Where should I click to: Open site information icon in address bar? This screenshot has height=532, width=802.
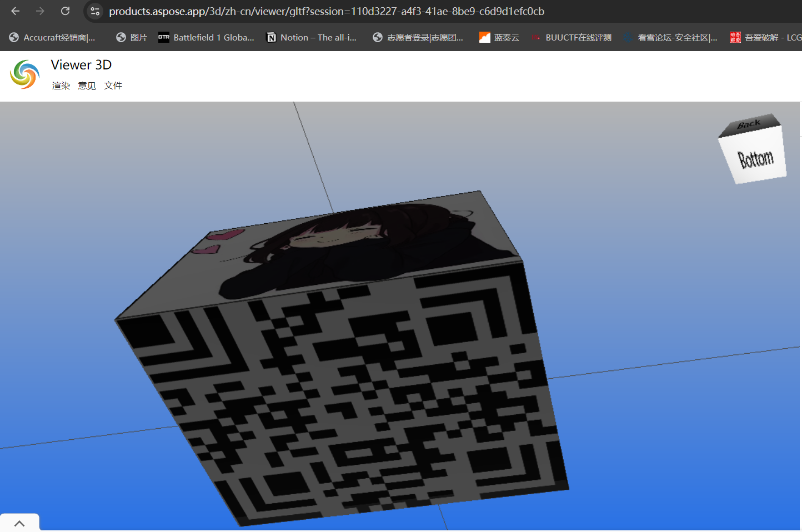[x=95, y=11]
